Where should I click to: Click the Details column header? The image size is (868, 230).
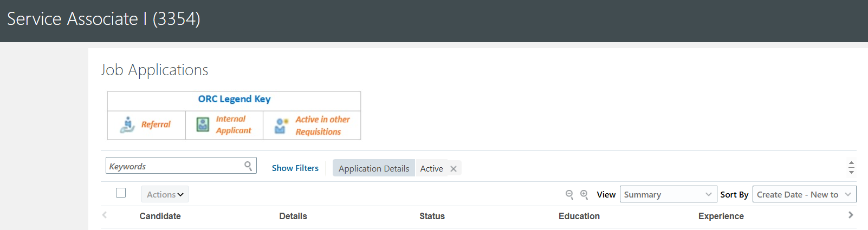pos(293,216)
